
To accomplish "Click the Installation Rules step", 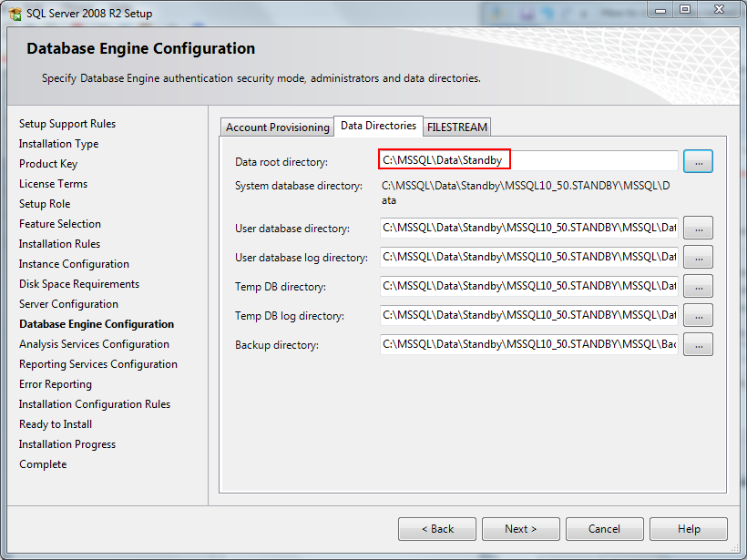I will tap(59, 244).
